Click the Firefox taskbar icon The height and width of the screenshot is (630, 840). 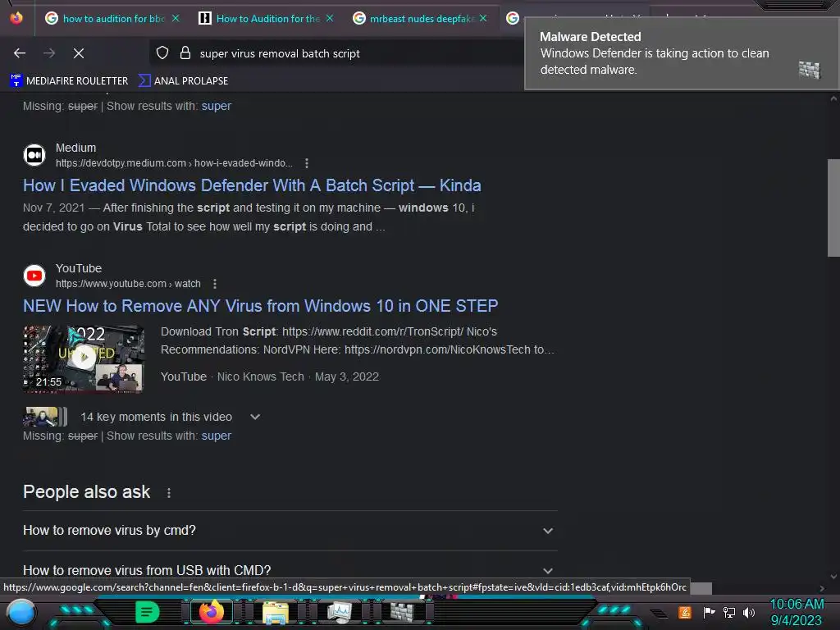pyautogui.click(x=212, y=612)
